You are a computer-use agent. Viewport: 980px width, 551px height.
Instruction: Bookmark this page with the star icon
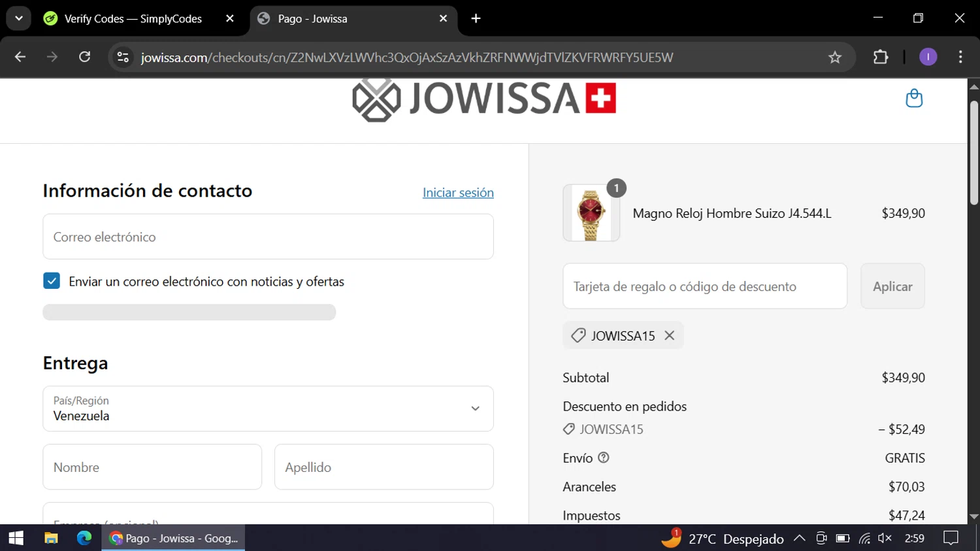(x=835, y=58)
